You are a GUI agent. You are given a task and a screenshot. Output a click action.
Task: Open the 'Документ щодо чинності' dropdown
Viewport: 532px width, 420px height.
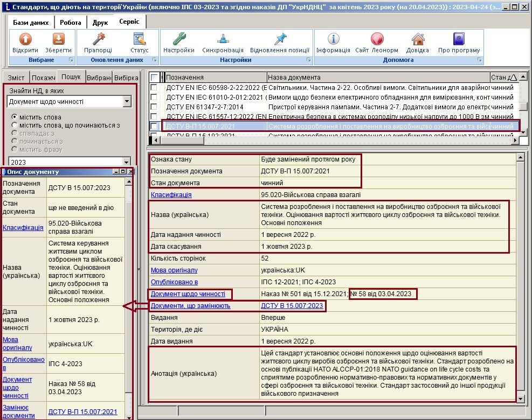pos(127,101)
